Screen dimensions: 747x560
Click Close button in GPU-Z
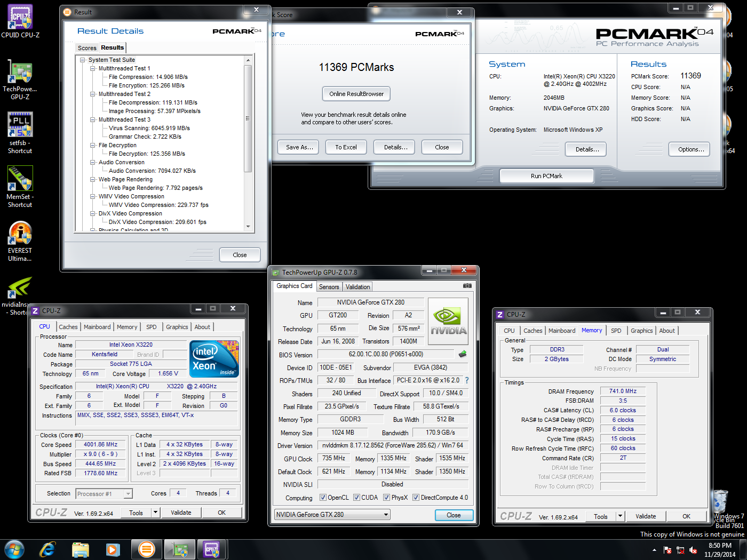[x=454, y=515]
